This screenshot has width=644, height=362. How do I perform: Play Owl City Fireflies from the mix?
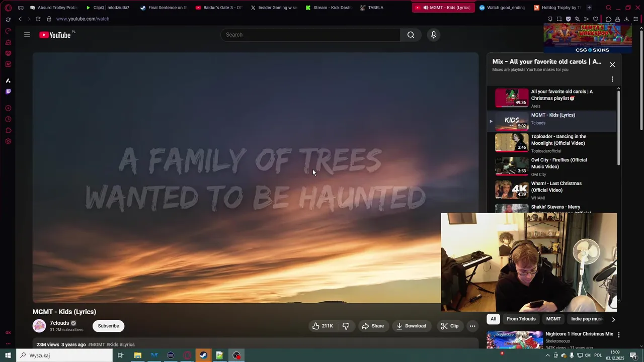[552, 166]
